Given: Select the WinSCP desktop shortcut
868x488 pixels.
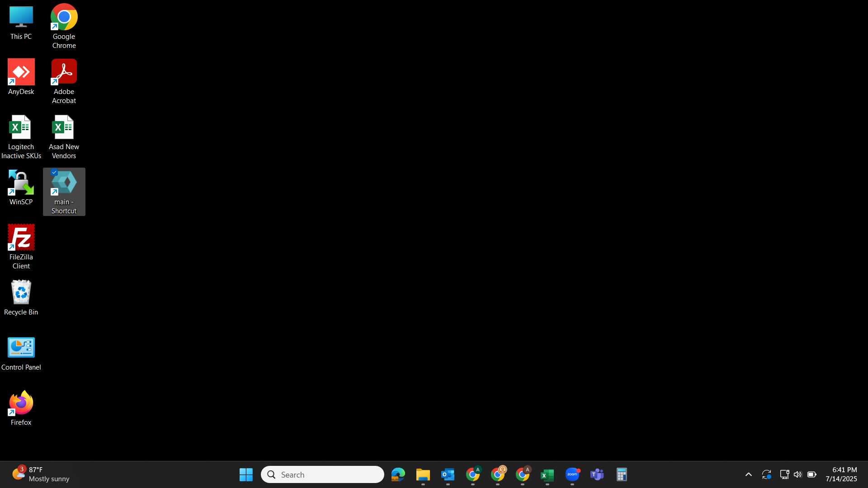Looking at the screenshot, I should point(21,188).
